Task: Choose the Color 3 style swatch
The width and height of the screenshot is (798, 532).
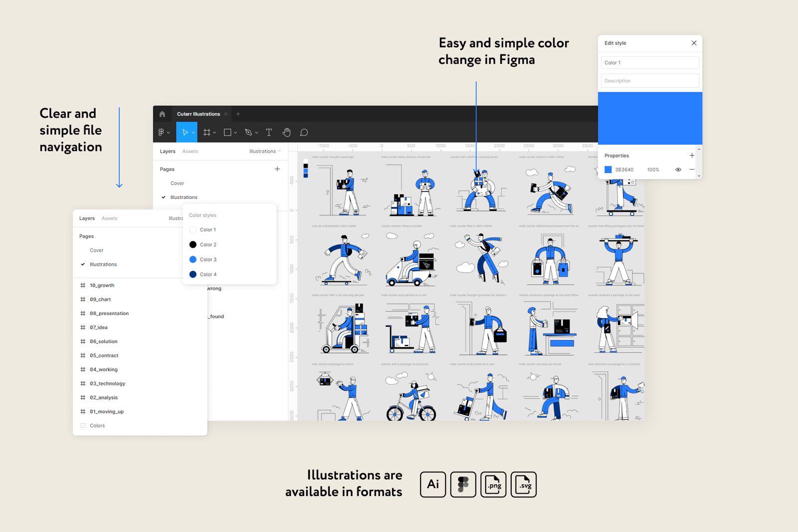Action: tap(193, 259)
